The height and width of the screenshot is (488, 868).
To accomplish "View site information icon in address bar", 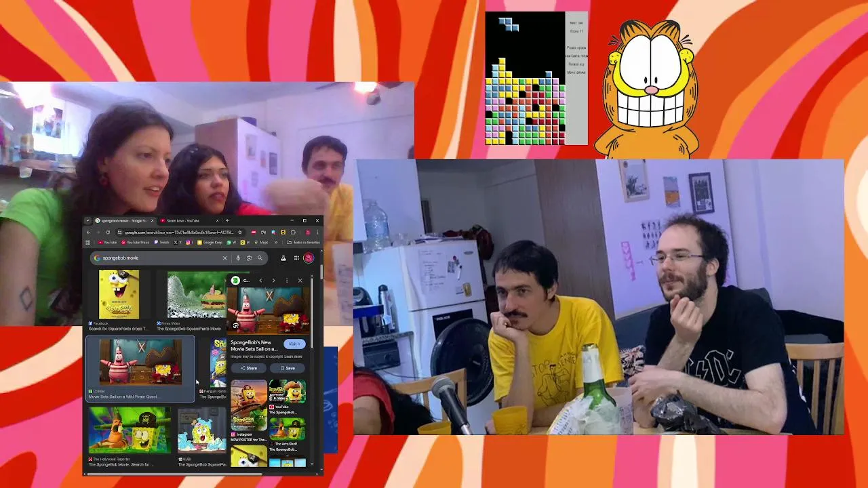I will click(x=120, y=232).
